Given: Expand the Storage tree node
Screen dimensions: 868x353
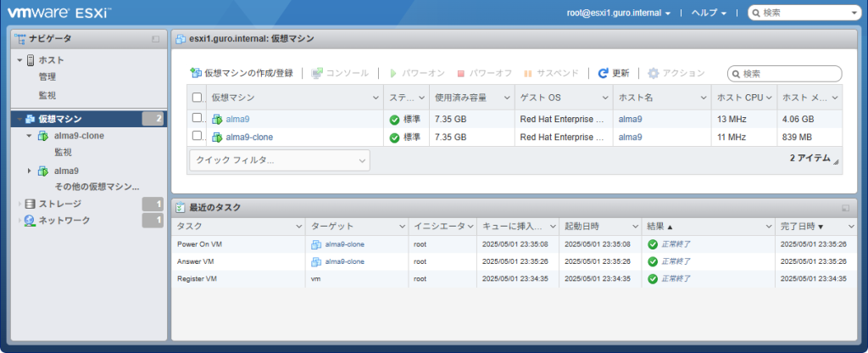Looking at the screenshot, I should pyautogui.click(x=20, y=204).
